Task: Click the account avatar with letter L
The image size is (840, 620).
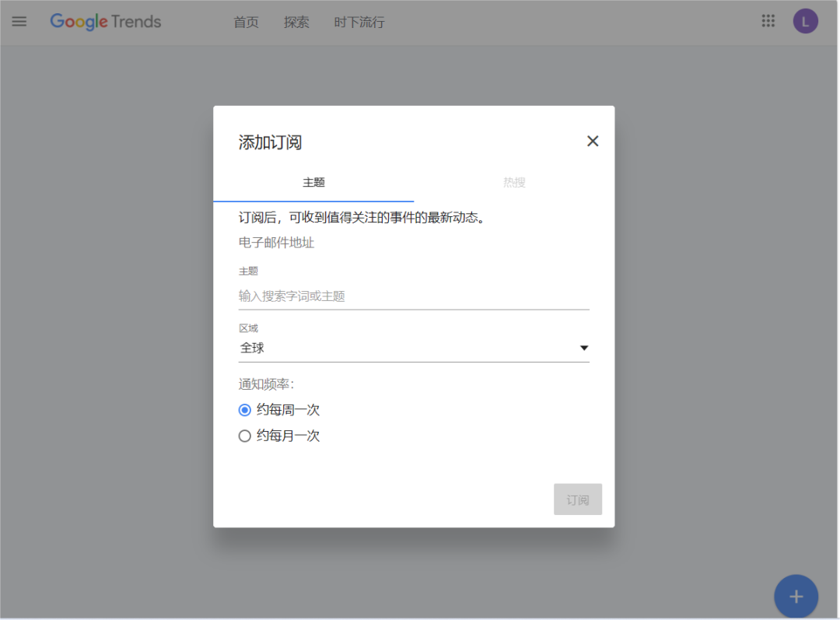Action: click(805, 21)
